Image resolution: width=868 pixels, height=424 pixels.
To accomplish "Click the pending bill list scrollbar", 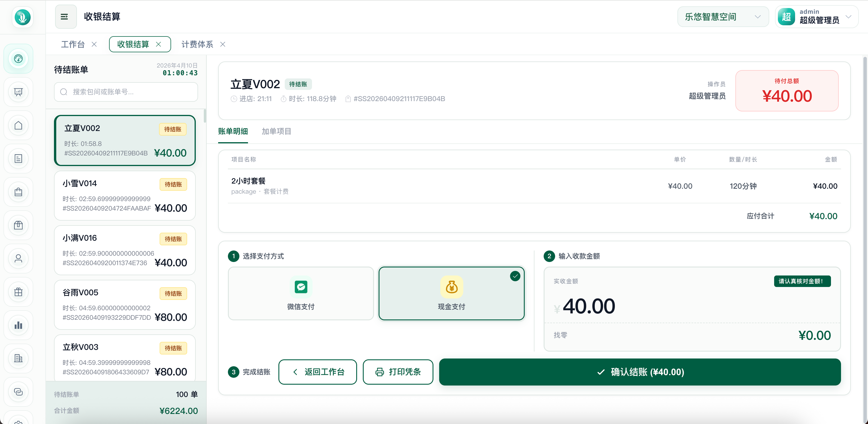I will [x=205, y=116].
